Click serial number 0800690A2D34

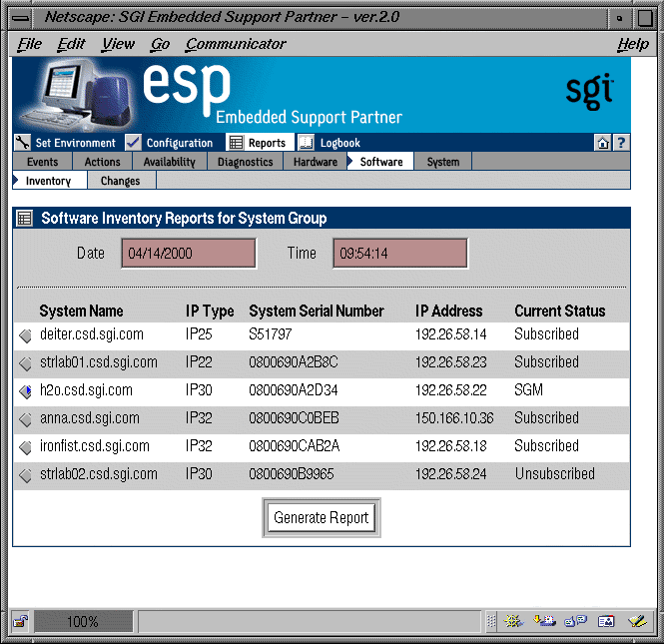coord(293,390)
